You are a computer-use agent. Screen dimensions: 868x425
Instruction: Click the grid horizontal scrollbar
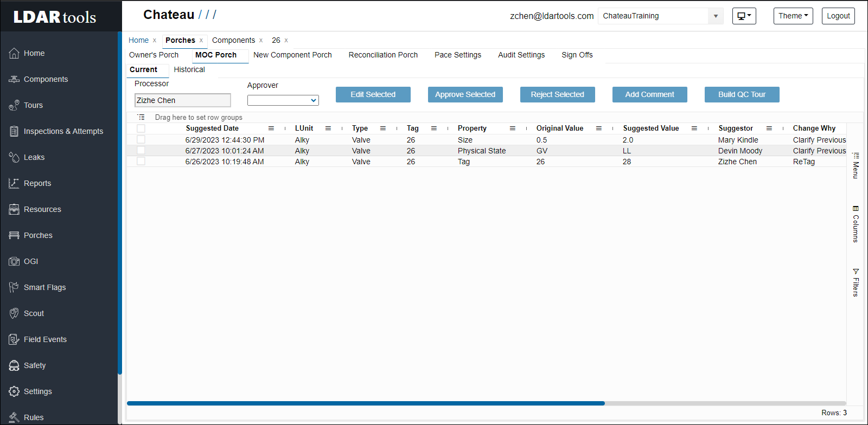point(366,403)
